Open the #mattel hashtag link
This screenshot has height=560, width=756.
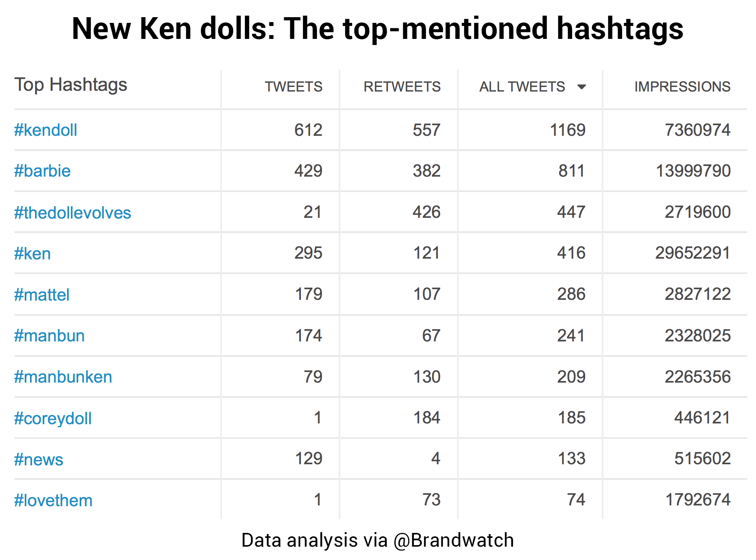click(x=42, y=294)
